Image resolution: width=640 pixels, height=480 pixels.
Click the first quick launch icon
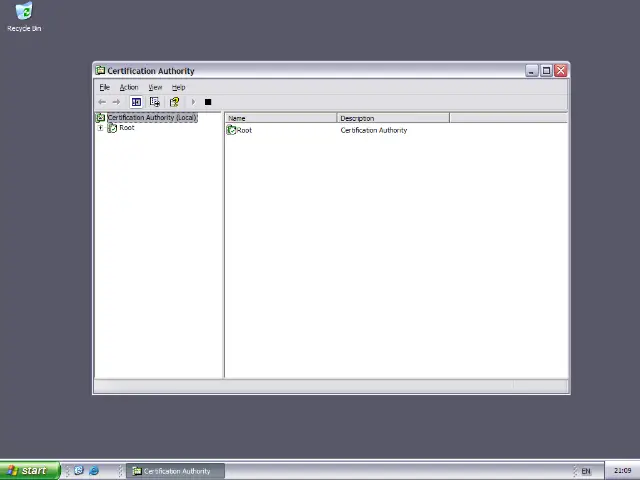pos(79,471)
